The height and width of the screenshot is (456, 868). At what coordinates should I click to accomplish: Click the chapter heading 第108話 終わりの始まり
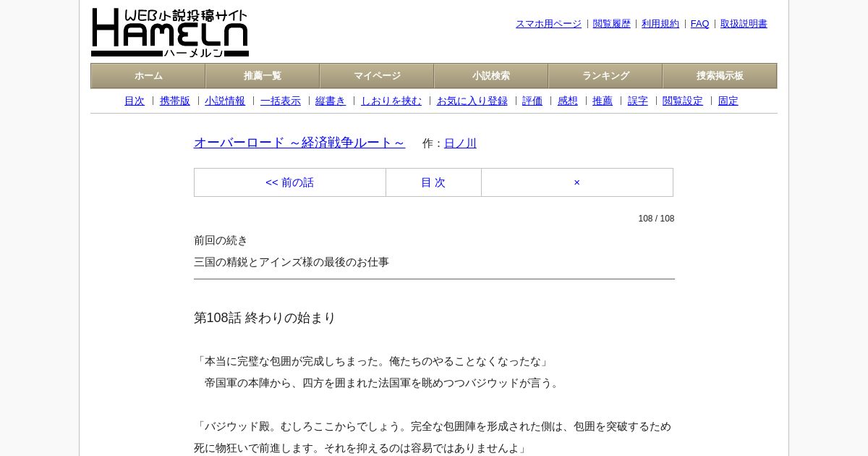[265, 318]
